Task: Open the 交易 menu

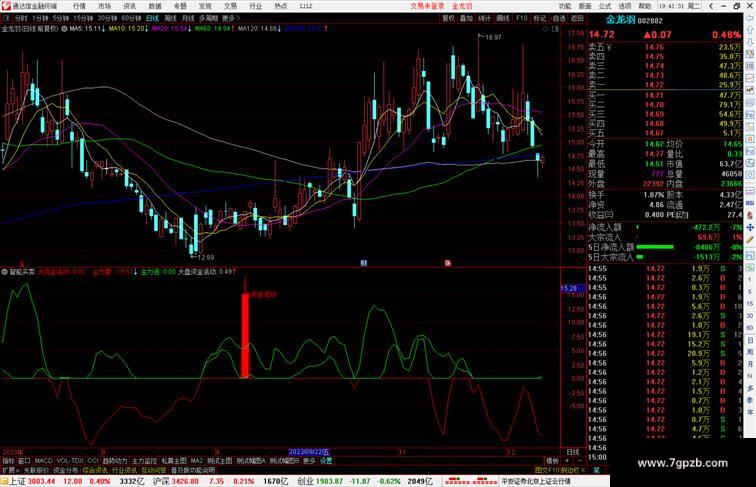Action: [x=230, y=6]
